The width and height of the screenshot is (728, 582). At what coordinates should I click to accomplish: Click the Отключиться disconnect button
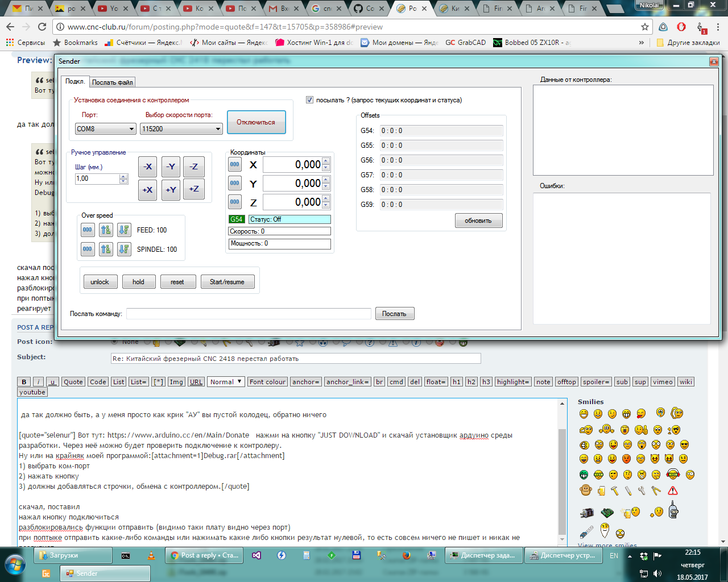coord(256,122)
